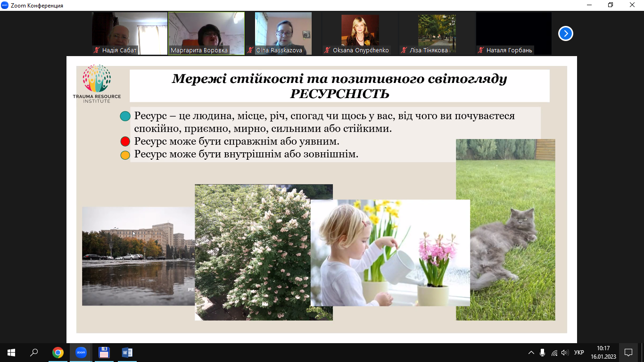Select Olha Rasskazova video tile
644x362 pixels.
283,33
